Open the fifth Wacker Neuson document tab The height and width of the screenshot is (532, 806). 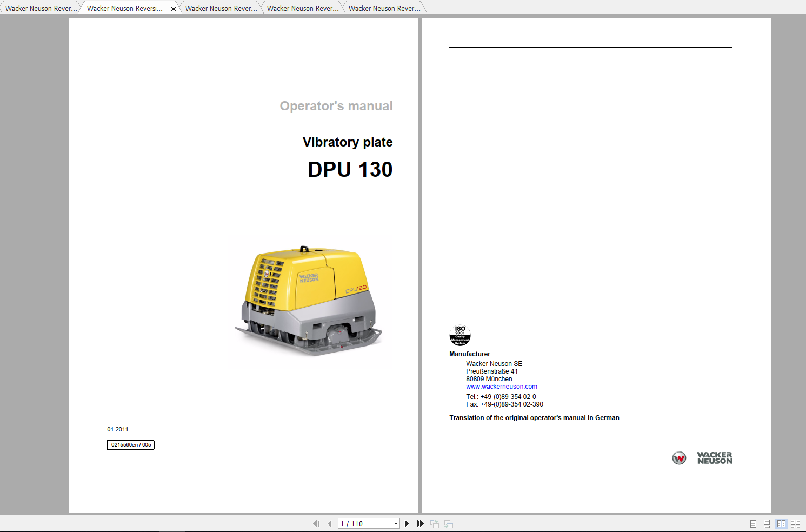(384, 8)
